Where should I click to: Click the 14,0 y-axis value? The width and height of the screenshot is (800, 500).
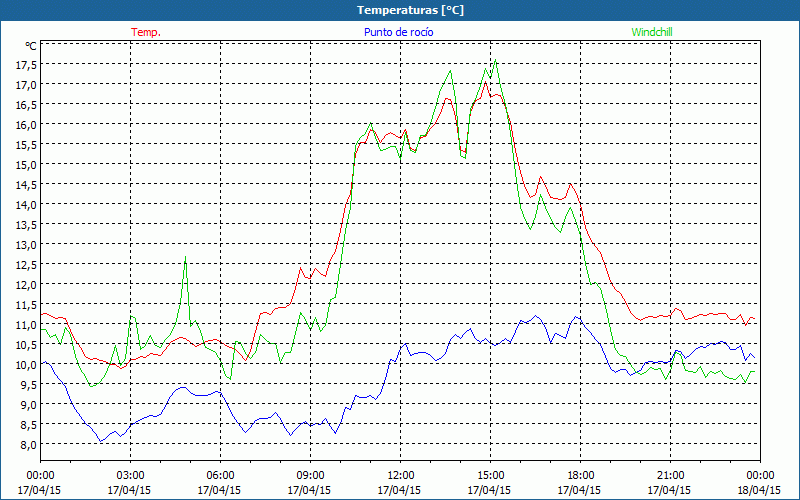(x=26, y=204)
